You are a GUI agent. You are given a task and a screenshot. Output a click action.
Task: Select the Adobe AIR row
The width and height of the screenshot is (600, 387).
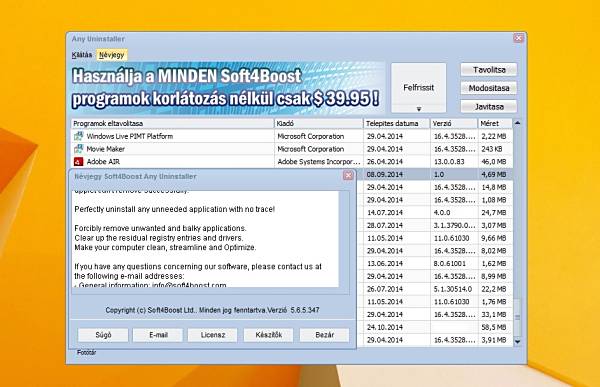click(x=292, y=162)
